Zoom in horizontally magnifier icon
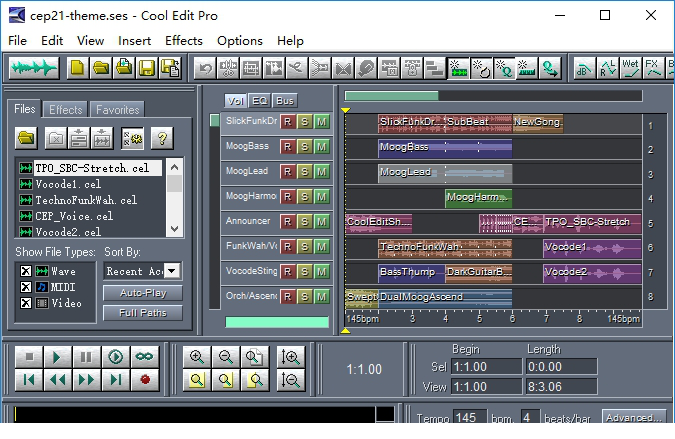The height and width of the screenshot is (439, 675). tap(197, 357)
